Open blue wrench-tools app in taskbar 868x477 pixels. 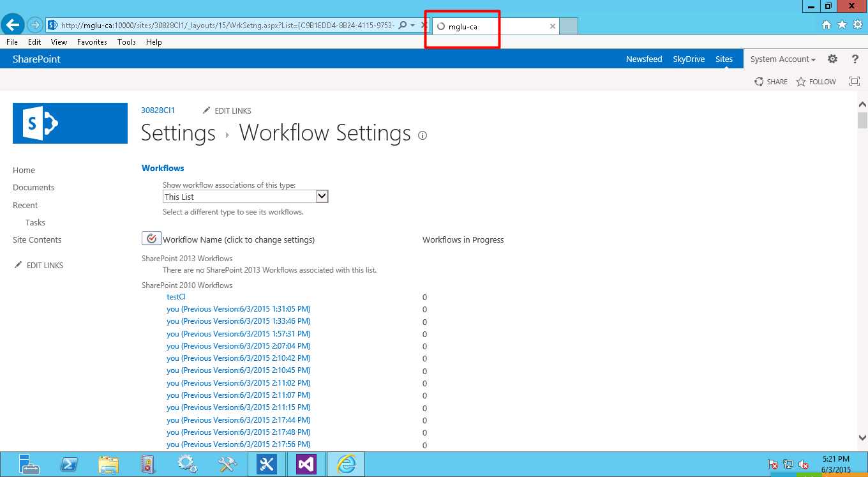pyautogui.click(x=267, y=464)
